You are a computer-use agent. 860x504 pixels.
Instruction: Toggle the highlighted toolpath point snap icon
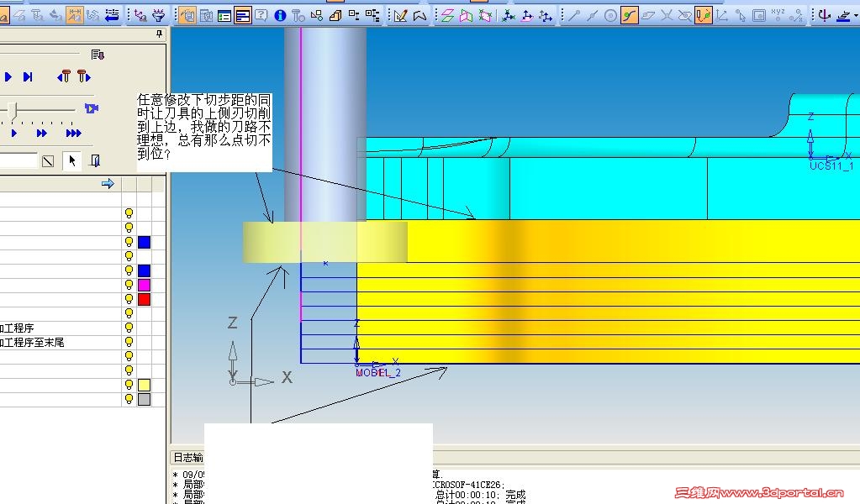703,16
